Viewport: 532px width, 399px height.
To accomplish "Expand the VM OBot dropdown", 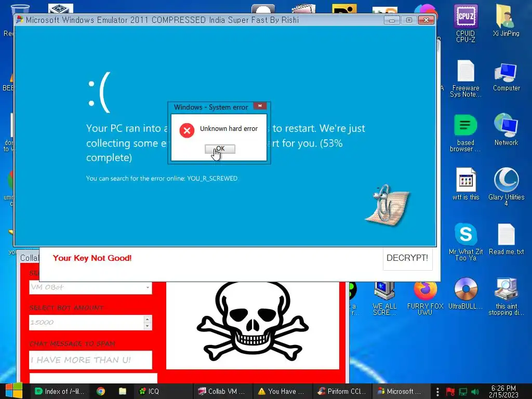I will tap(148, 287).
